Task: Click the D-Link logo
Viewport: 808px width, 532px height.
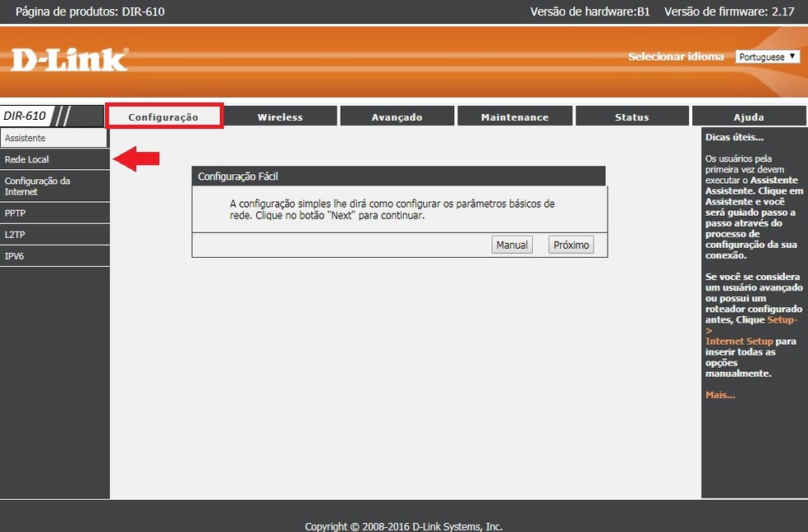Action: [x=70, y=59]
